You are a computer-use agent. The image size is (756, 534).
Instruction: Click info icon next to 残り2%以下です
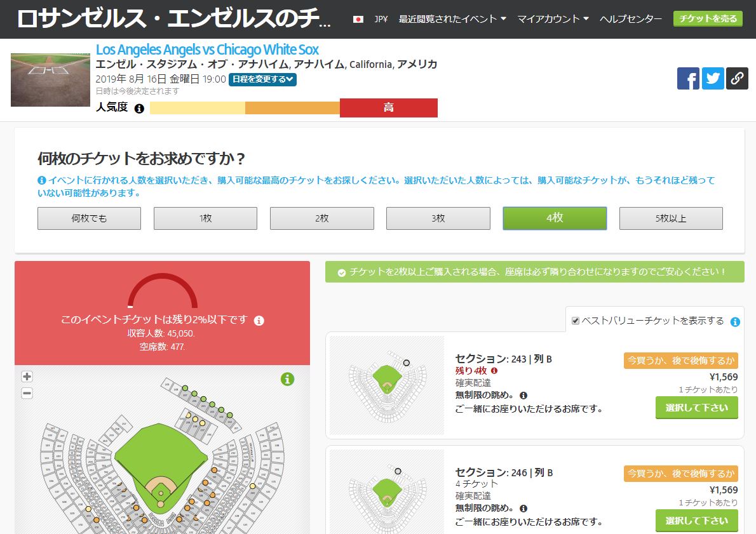tap(259, 321)
